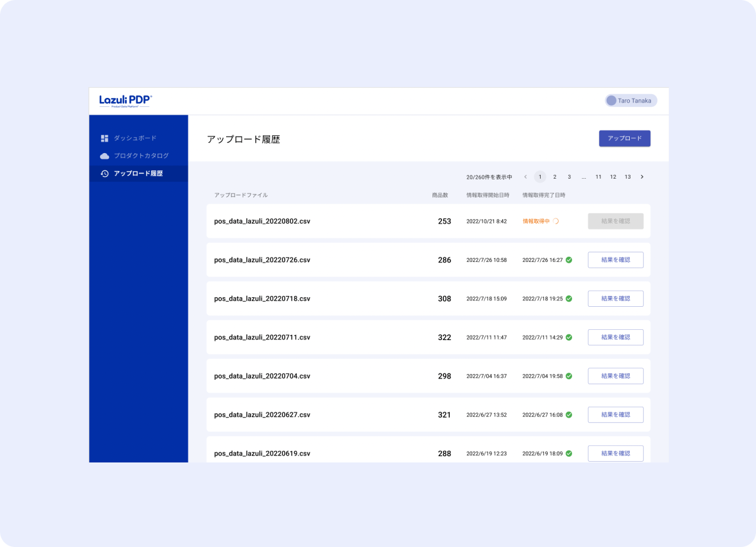Viewport: 756px width, 547px height.
Task: Click the pos_data_lazuli_20220718.csv file name
Action: pos(262,298)
